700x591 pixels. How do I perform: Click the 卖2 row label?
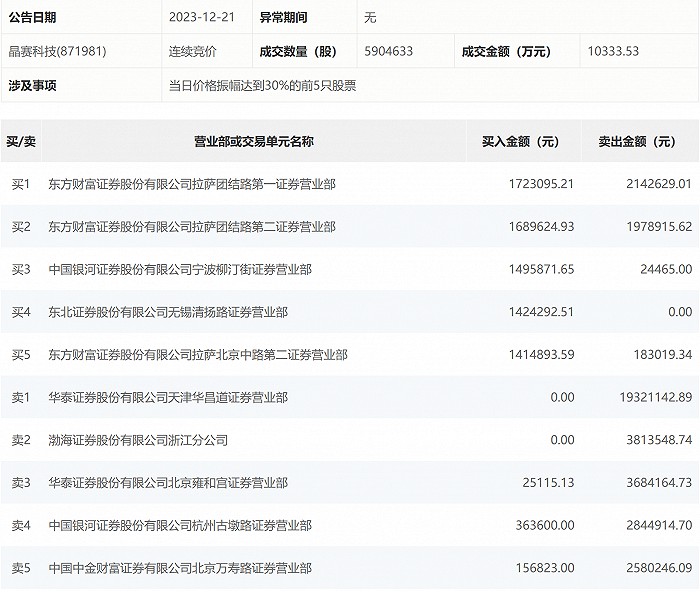pos(21,440)
